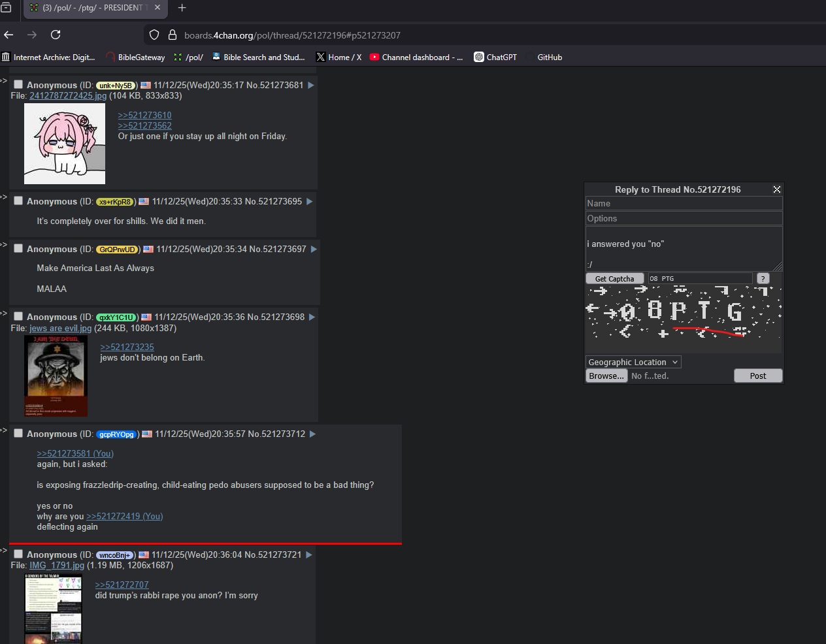Click Get Captcha button

click(615, 278)
